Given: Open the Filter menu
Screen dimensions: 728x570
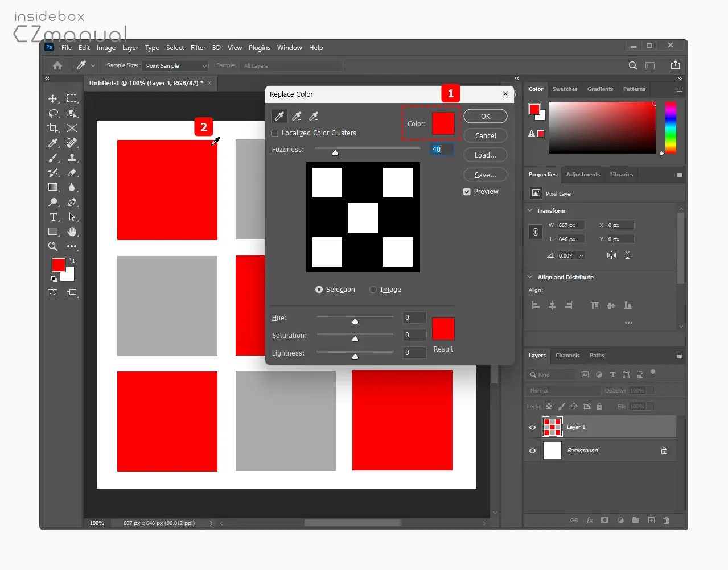Looking at the screenshot, I should (x=198, y=48).
